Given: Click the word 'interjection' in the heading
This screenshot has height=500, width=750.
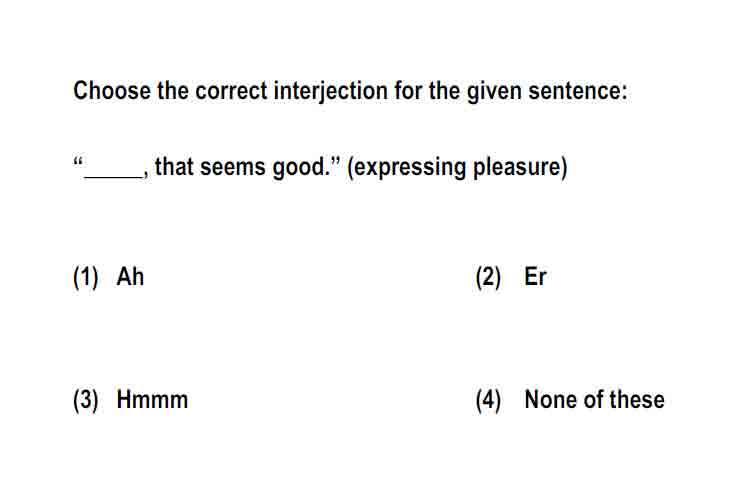Looking at the screenshot, I should point(331,91).
